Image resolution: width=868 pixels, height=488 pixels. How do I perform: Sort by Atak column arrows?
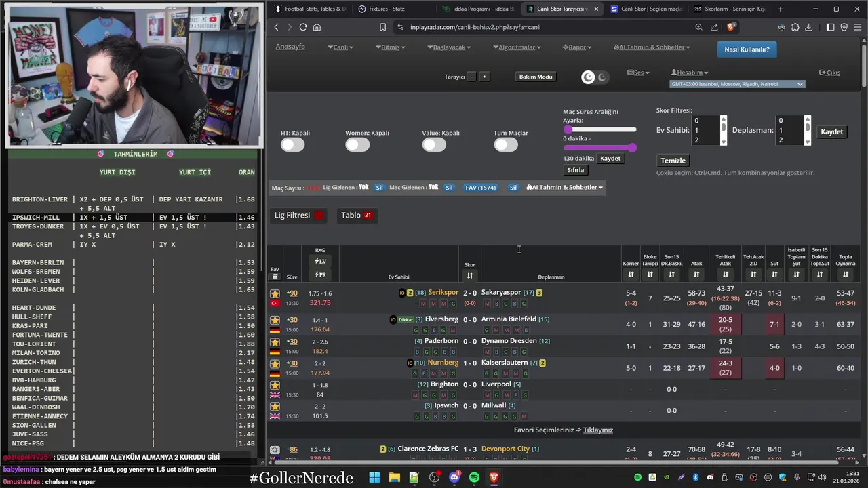696,274
